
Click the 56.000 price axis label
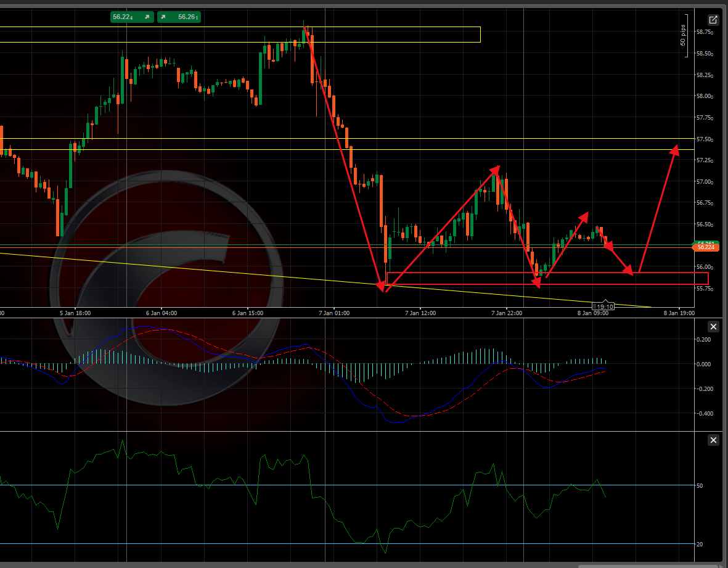pos(705,267)
